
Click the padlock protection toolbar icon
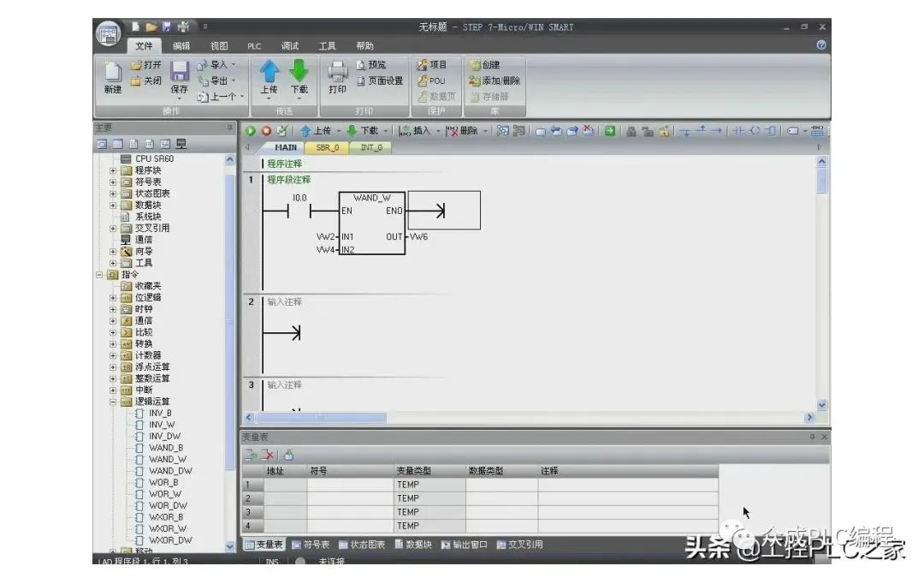point(631,131)
